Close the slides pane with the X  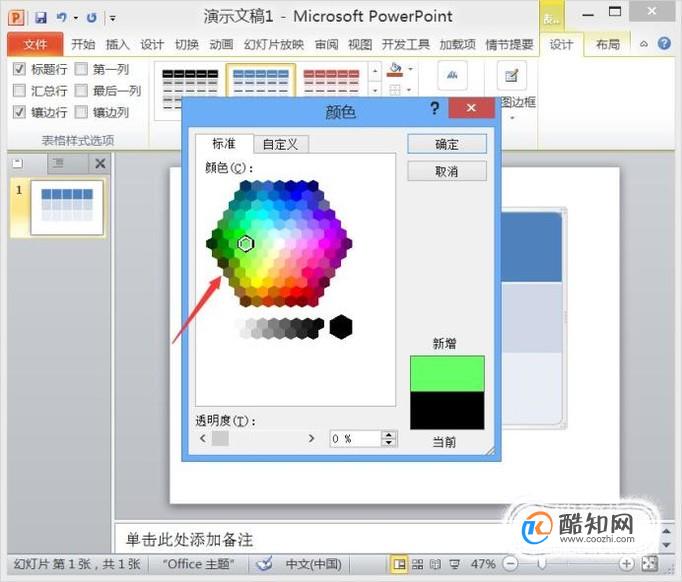coord(100,164)
